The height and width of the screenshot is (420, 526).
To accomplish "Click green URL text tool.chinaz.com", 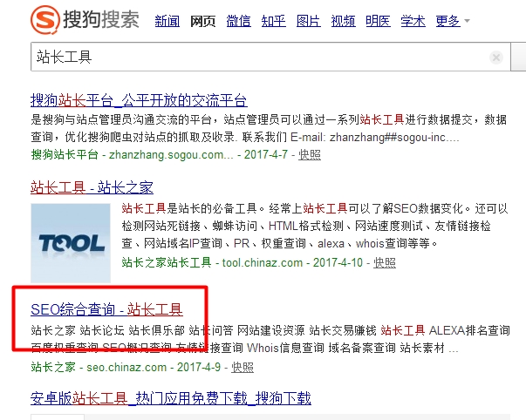I will (263, 262).
